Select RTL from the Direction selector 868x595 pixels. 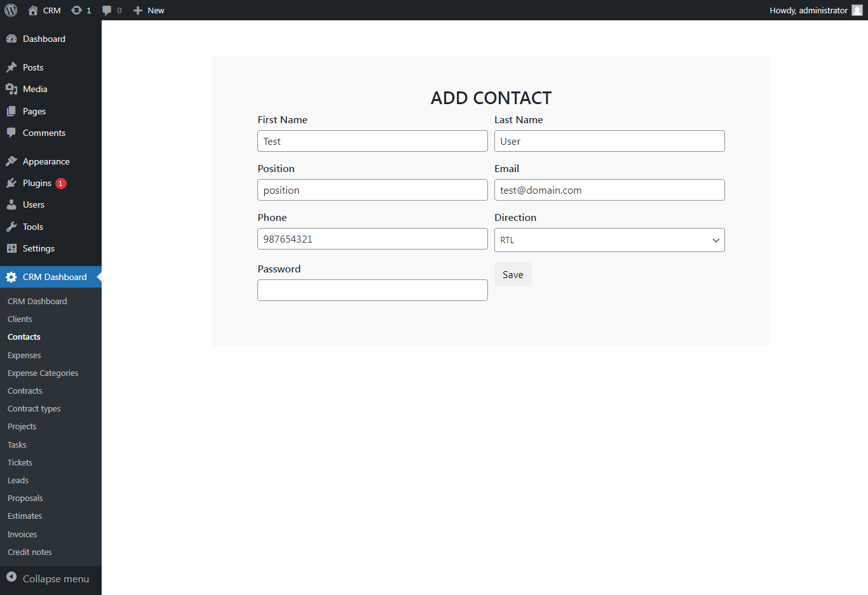coord(609,240)
